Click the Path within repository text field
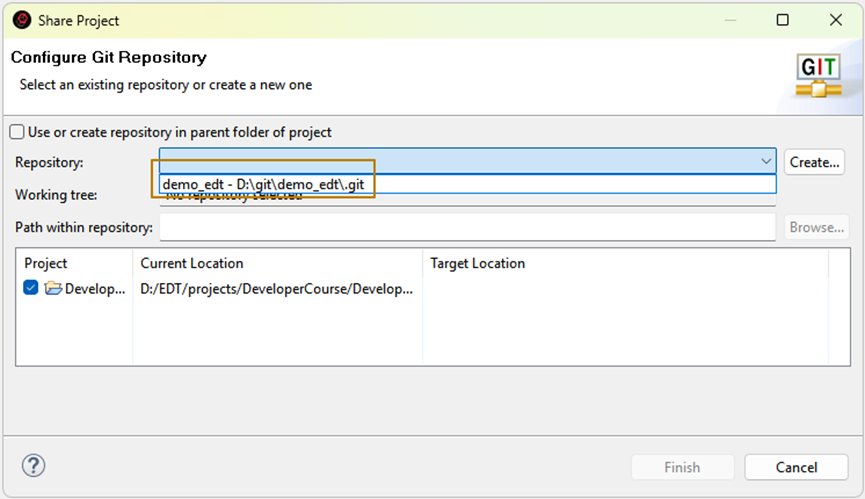 pos(467,227)
